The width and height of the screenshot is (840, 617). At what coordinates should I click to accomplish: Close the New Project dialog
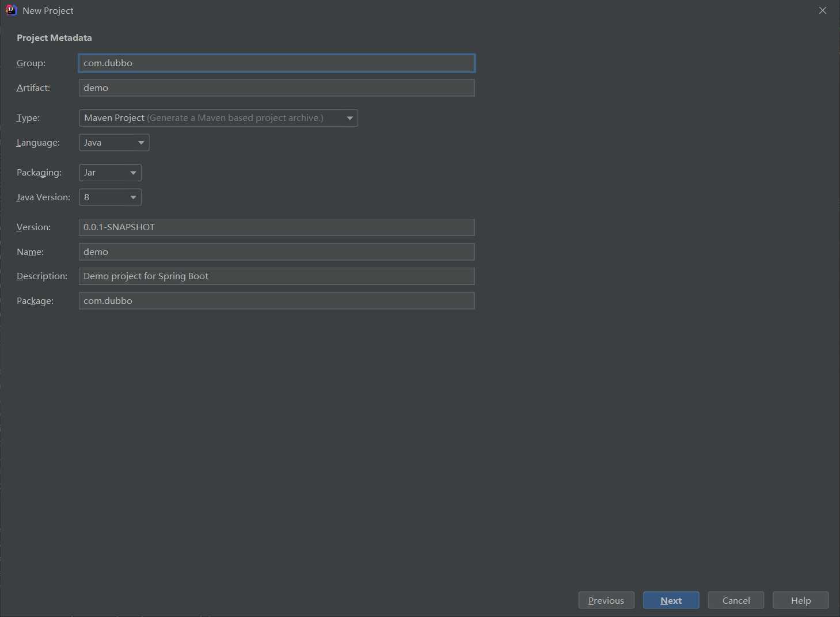(823, 10)
